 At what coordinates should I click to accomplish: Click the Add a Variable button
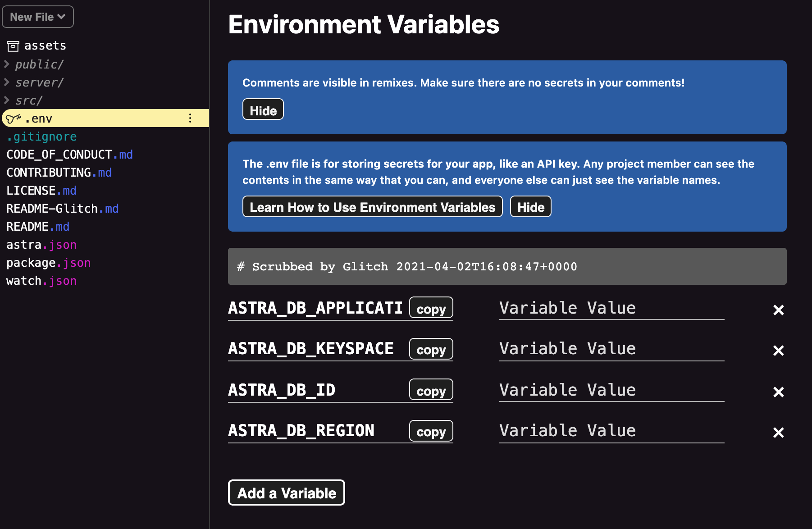(x=287, y=493)
